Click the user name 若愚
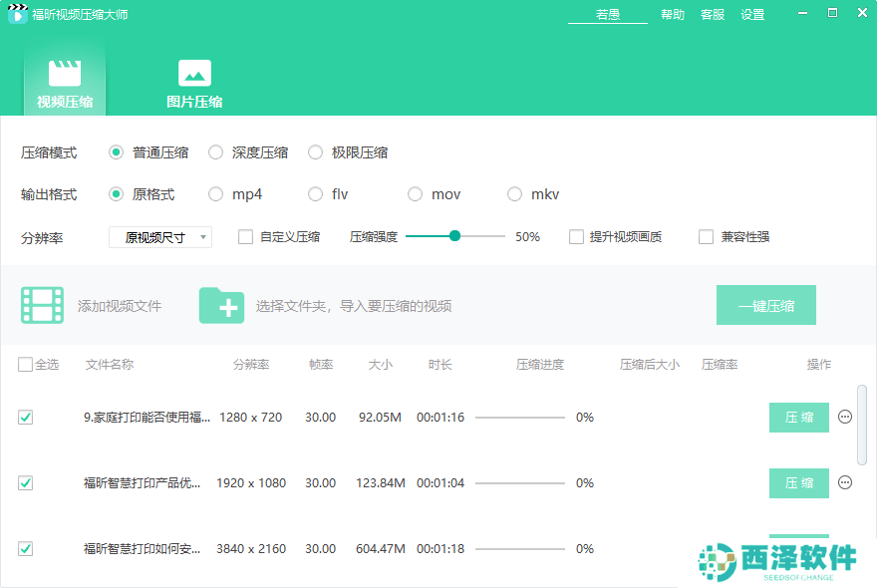Viewport: 877px width, 588px height. tap(607, 15)
